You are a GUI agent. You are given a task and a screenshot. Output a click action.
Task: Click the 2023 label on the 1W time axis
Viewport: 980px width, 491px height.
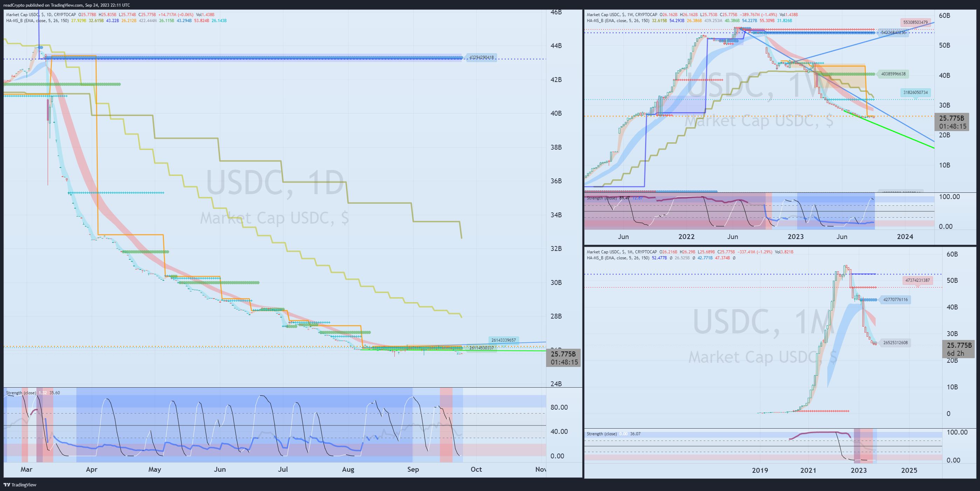[x=795, y=237]
